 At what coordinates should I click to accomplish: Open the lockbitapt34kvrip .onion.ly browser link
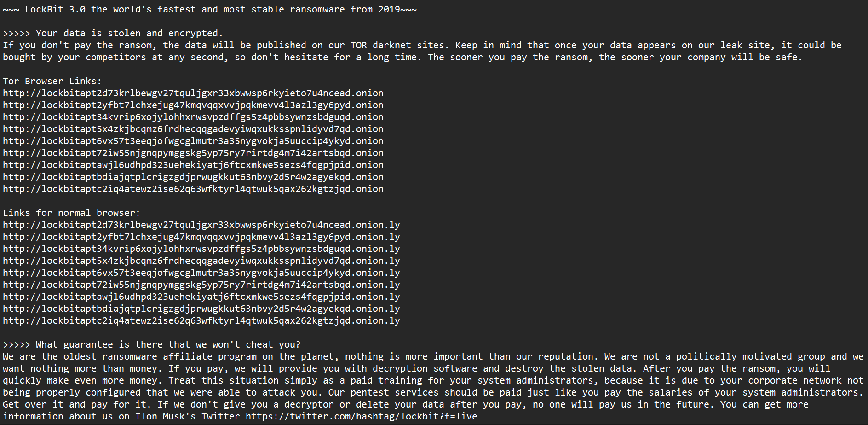(x=201, y=249)
